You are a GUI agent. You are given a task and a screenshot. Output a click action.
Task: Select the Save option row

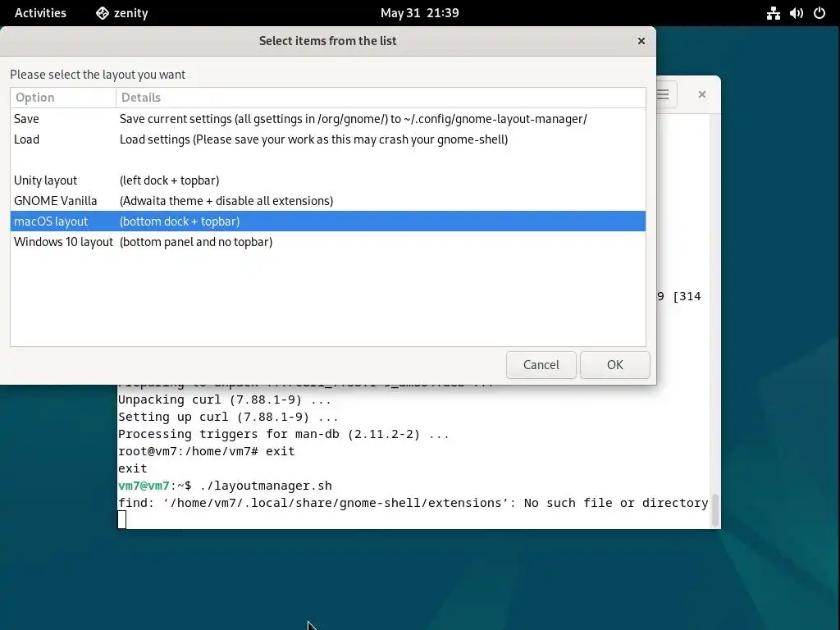pyautogui.click(x=328, y=119)
